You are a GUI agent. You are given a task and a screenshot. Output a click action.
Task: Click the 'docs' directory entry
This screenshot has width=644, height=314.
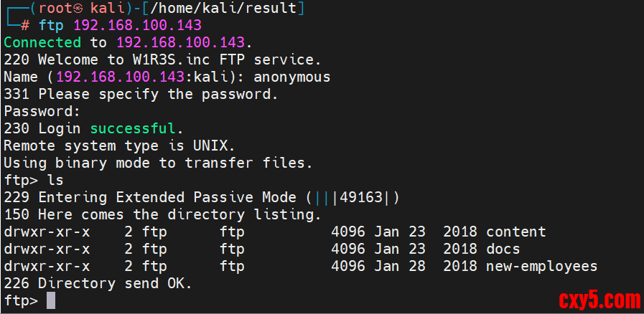click(503, 249)
